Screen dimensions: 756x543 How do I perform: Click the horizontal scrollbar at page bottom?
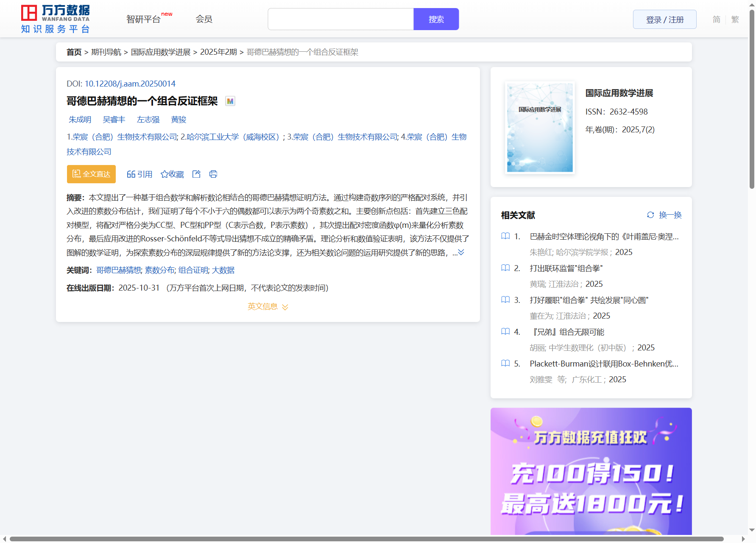(366, 539)
